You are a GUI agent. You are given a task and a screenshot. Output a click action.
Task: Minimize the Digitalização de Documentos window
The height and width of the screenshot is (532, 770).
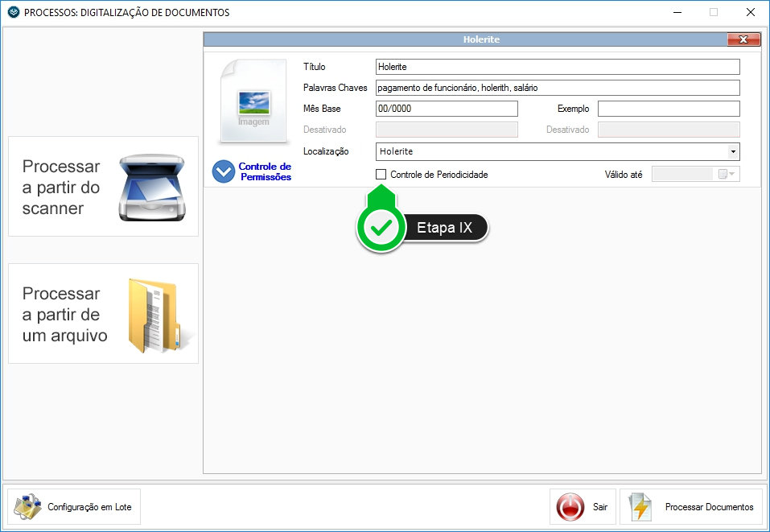(677, 12)
